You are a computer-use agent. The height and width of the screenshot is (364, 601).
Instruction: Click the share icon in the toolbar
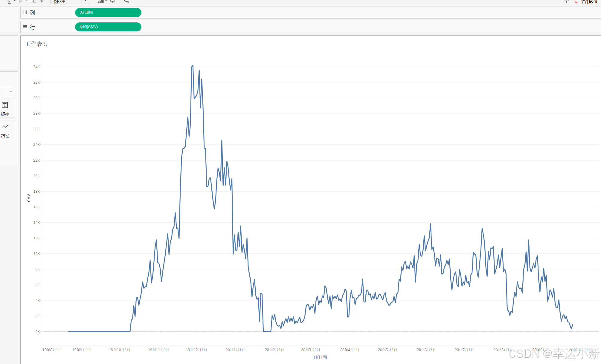[126, 1]
